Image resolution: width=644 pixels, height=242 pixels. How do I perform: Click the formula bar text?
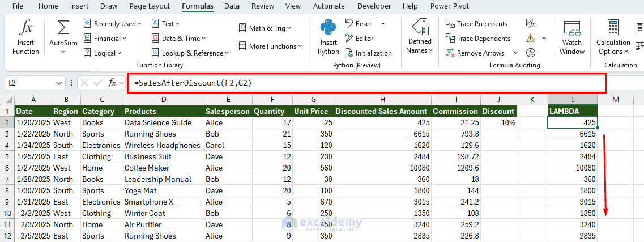(193, 83)
